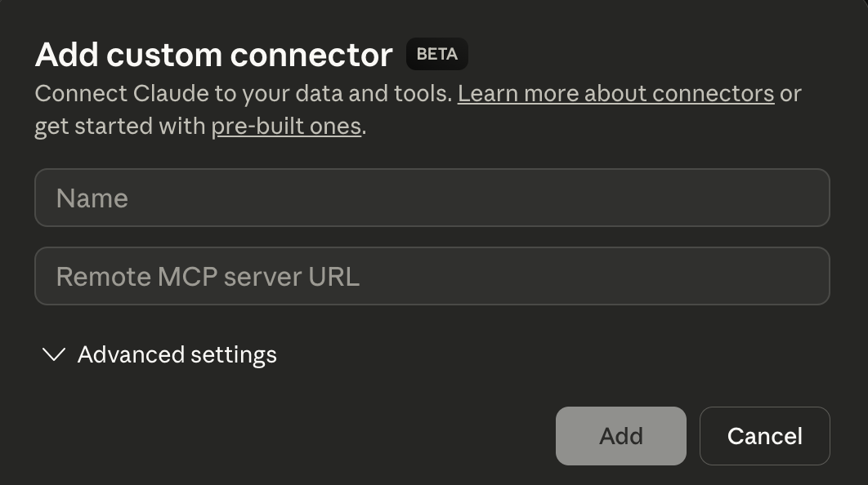Image resolution: width=868 pixels, height=485 pixels.
Task: Expand the Advanced settings chevron arrow
Action: pyautogui.click(x=54, y=354)
